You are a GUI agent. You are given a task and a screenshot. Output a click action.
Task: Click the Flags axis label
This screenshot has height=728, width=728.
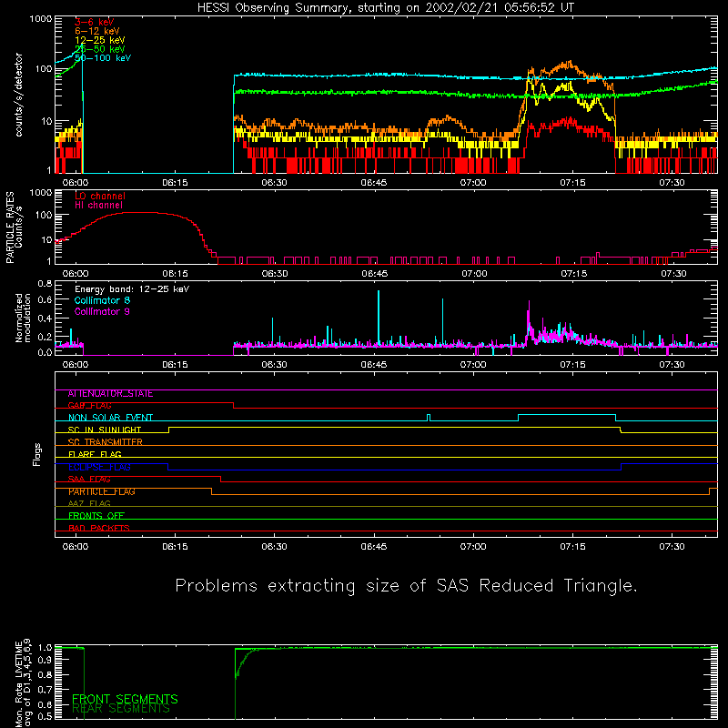pyautogui.click(x=36, y=454)
